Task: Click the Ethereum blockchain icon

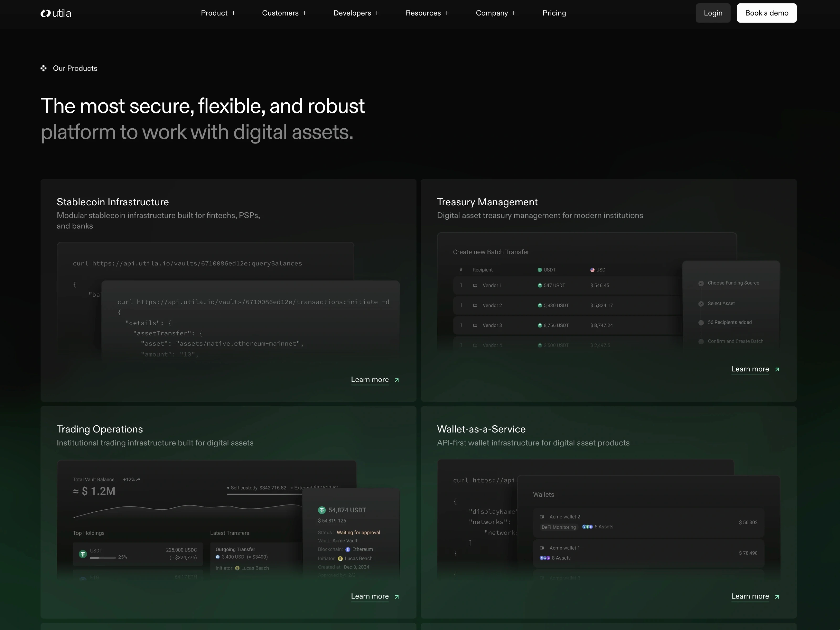Action: 348,549
